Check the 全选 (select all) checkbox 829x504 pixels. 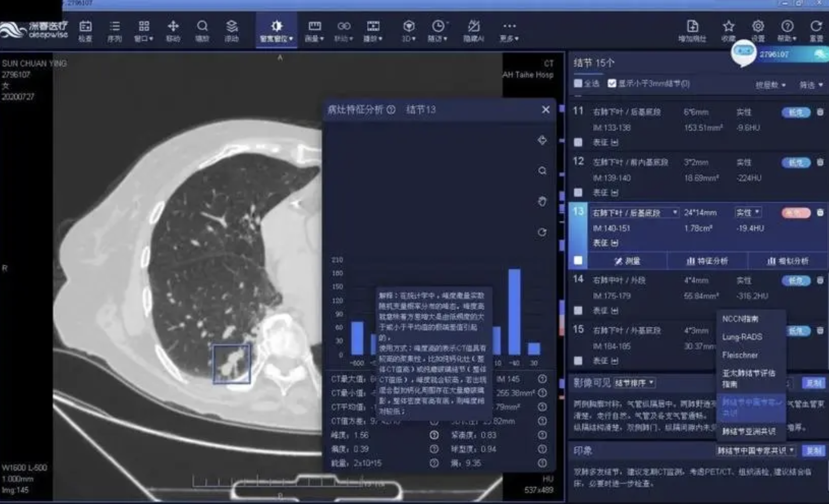(578, 83)
